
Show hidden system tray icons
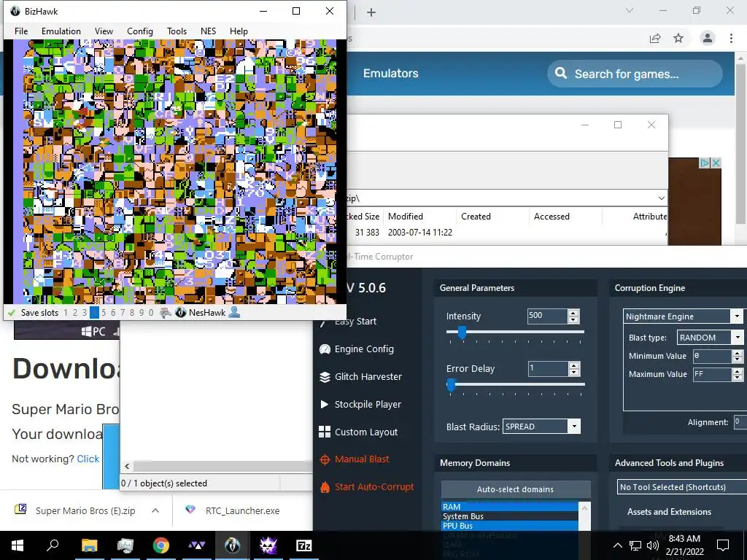[617, 545]
